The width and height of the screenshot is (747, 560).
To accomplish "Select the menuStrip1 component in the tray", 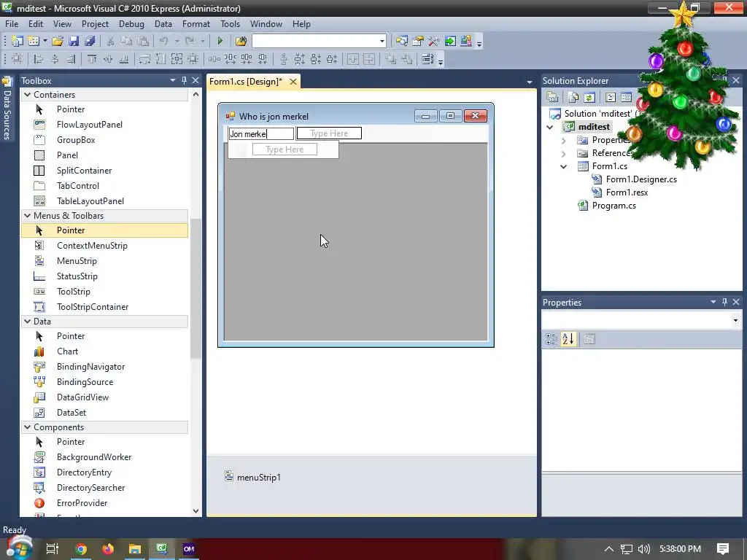I will 252,477.
